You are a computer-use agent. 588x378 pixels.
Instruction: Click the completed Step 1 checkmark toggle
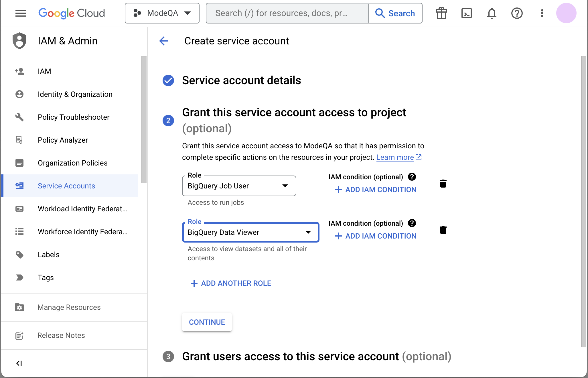[167, 80]
